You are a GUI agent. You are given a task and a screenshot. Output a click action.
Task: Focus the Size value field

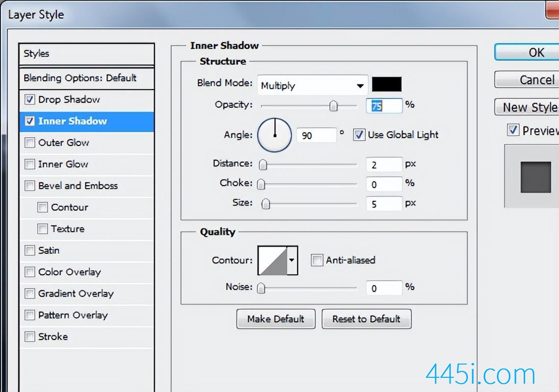tap(384, 204)
